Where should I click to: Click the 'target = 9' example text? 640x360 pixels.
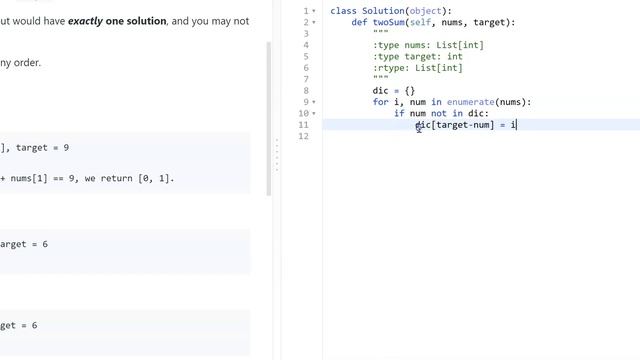[42, 148]
